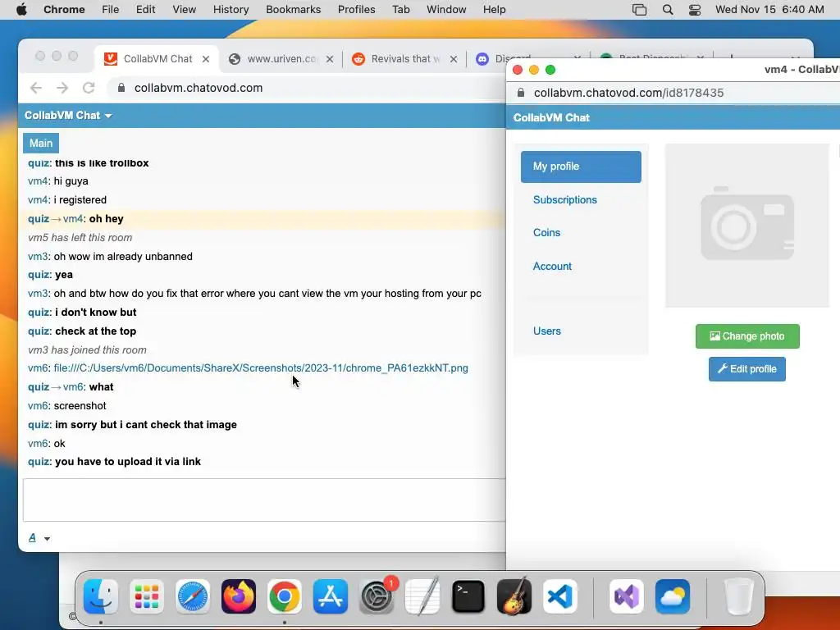The height and width of the screenshot is (630, 840).
Task: Click the lock icon beside collabvm.chatovod.com
Action: tap(121, 88)
